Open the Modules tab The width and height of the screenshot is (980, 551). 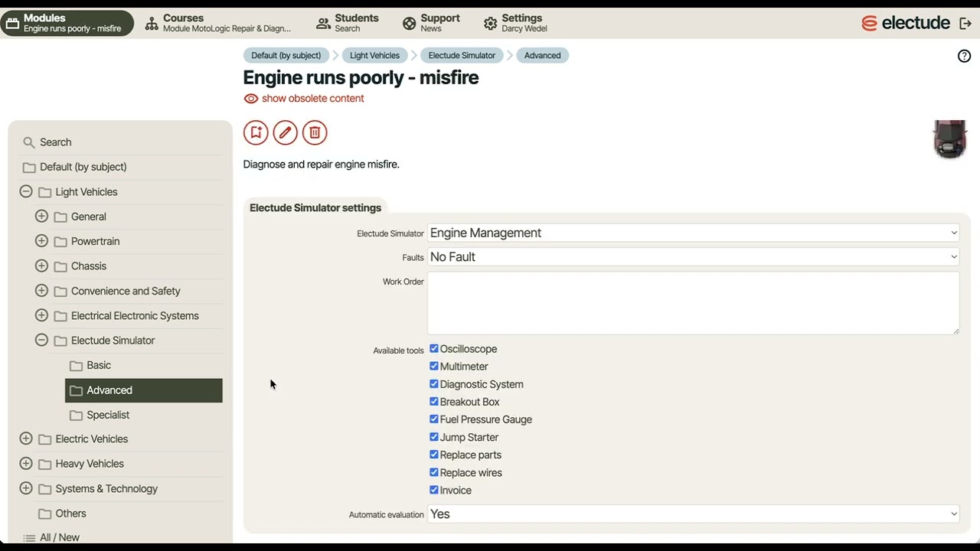pos(67,23)
